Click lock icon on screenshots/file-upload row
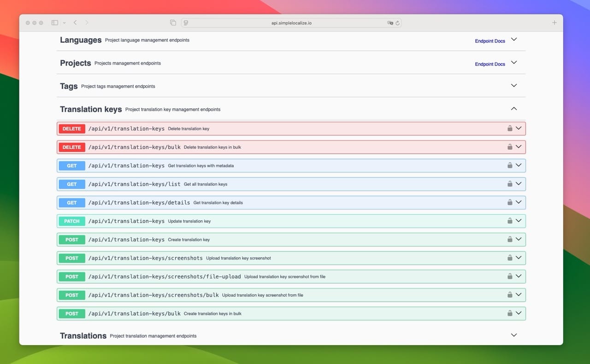The image size is (590, 364). (510, 276)
